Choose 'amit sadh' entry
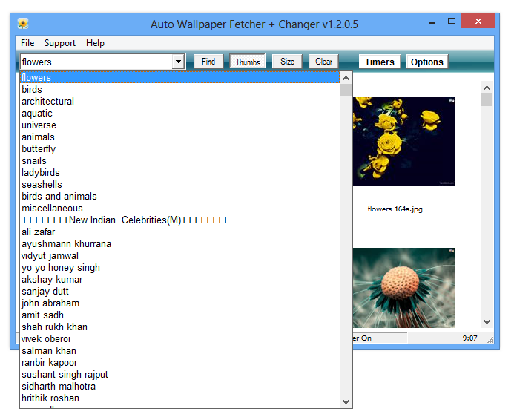 tap(180, 315)
